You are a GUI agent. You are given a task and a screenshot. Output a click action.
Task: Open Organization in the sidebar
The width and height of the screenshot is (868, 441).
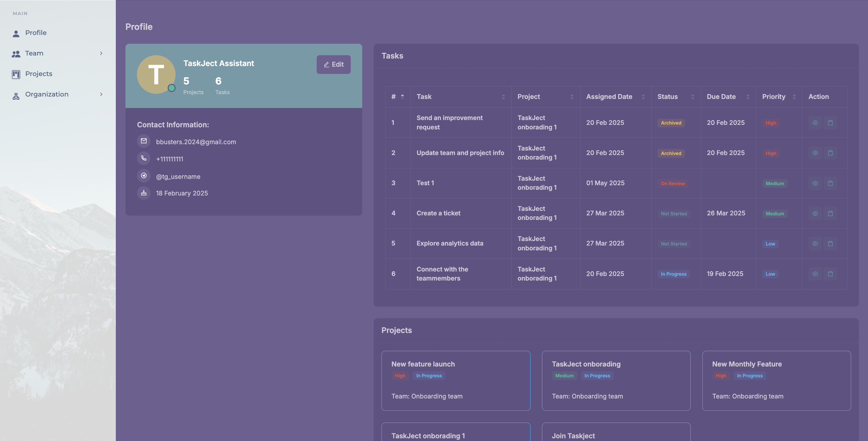57,94
